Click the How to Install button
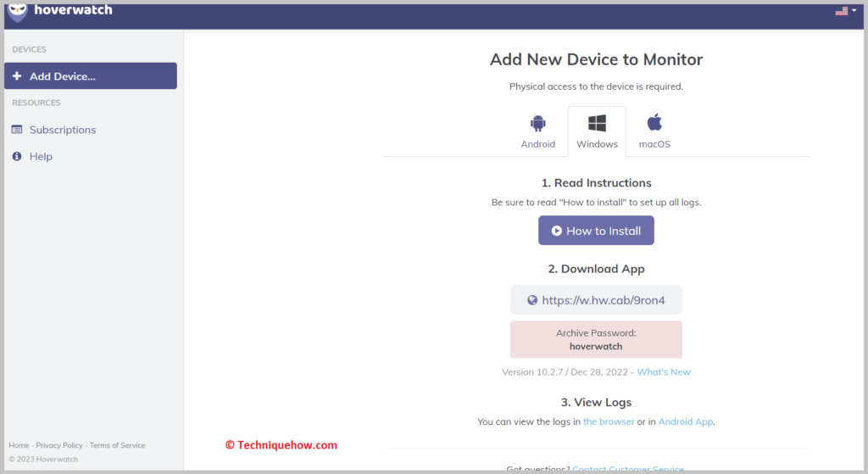The image size is (868, 474). [x=596, y=231]
